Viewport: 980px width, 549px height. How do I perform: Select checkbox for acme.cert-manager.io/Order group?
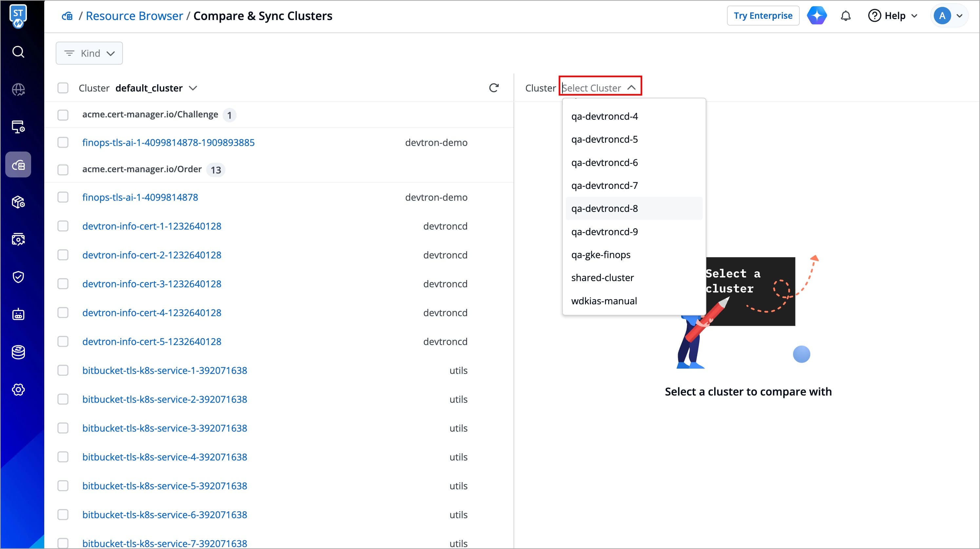[x=63, y=170]
